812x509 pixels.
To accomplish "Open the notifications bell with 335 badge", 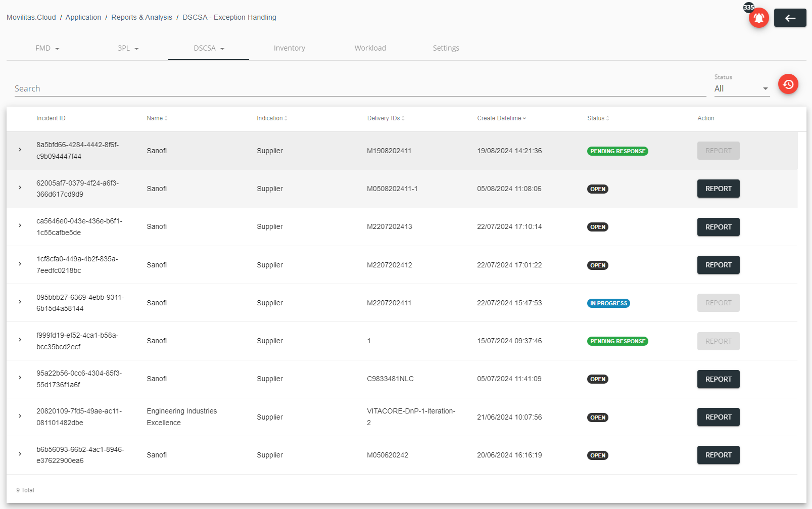I will [x=758, y=18].
